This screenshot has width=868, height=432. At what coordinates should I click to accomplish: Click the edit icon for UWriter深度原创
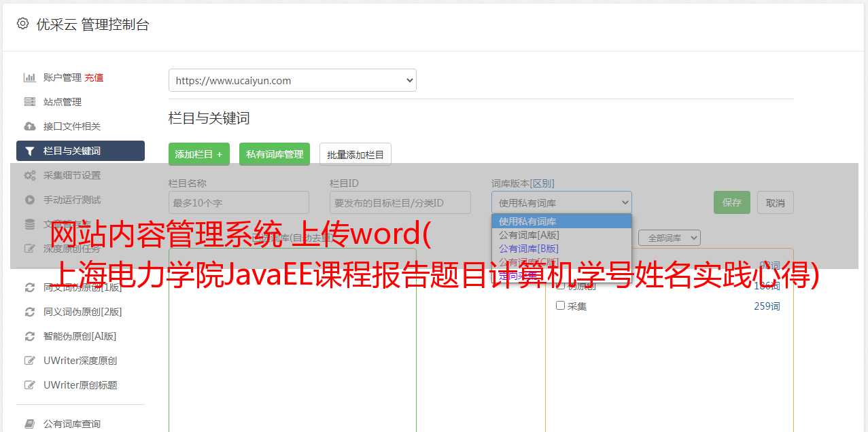[x=30, y=361]
